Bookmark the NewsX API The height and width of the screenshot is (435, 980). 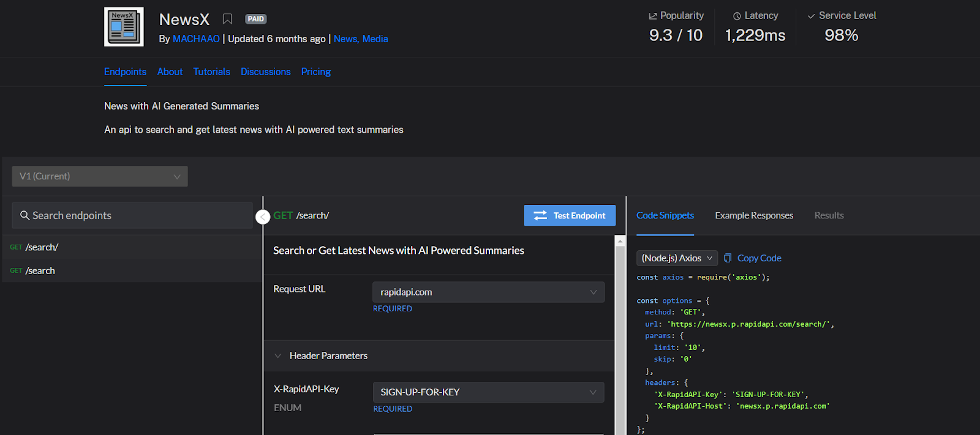point(227,19)
